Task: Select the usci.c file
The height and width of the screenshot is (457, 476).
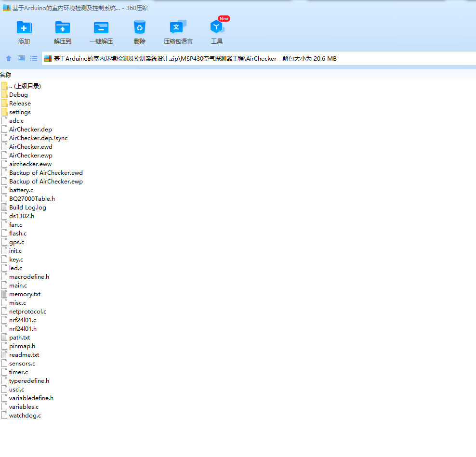Action: coord(13,390)
